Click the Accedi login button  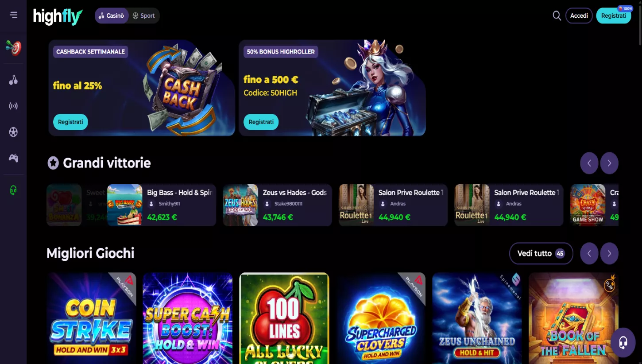tap(579, 15)
